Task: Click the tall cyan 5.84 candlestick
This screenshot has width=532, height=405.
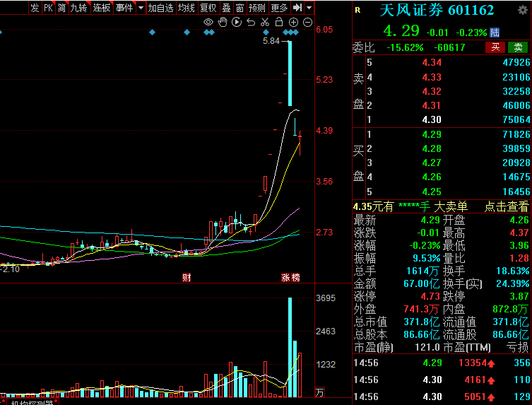Action: click(290, 74)
